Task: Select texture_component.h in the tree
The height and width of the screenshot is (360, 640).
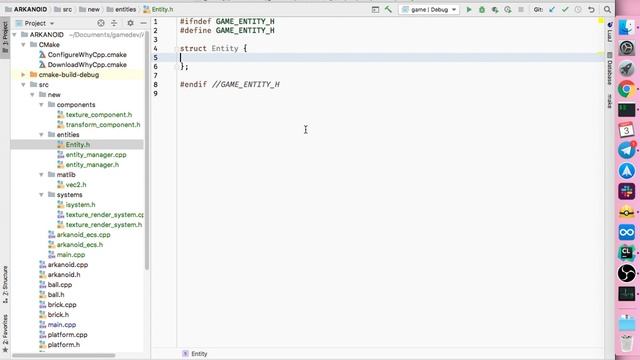Action: click(99, 115)
